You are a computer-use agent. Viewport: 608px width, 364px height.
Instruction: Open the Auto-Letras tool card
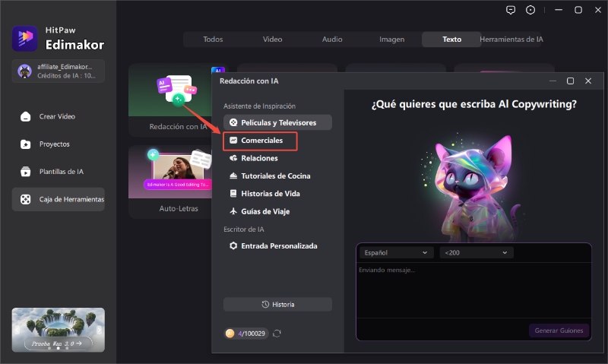click(x=170, y=182)
